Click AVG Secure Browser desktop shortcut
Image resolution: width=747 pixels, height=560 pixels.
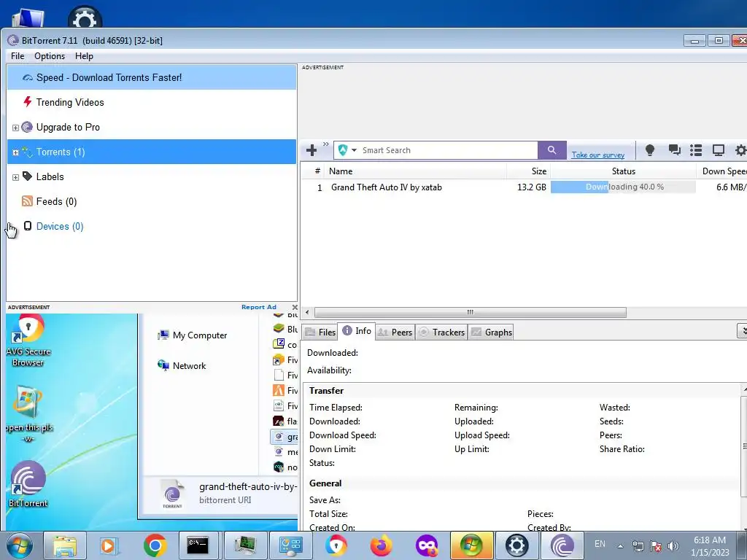[x=28, y=341]
